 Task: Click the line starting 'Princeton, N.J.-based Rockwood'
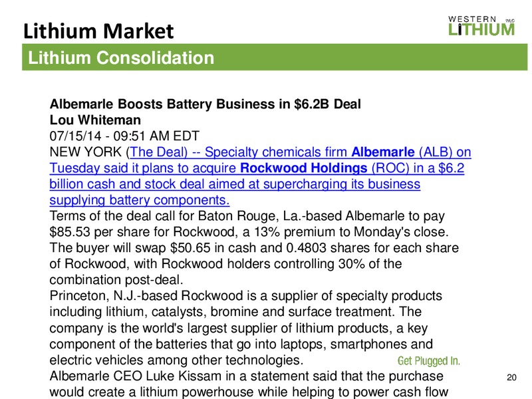point(245,296)
